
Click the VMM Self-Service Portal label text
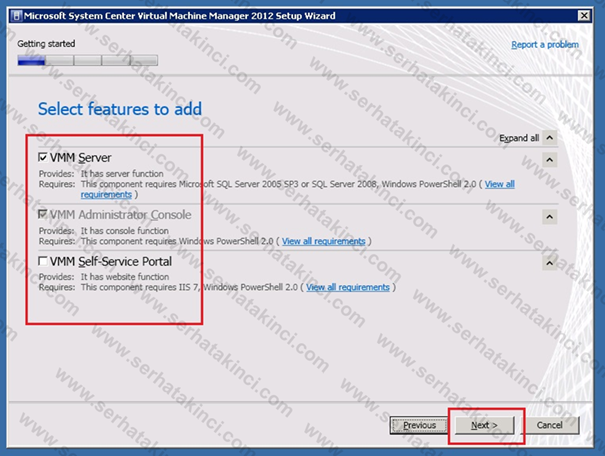pyautogui.click(x=111, y=262)
